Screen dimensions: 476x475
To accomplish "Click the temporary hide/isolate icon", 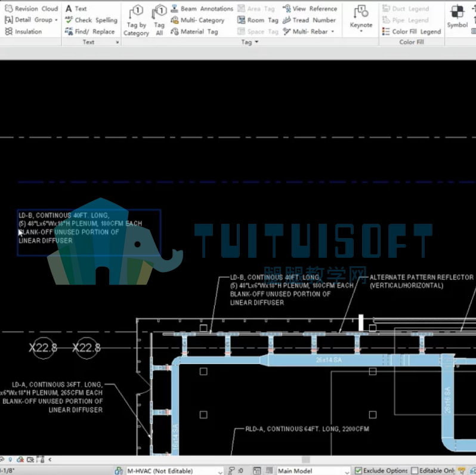I will coord(1,459).
